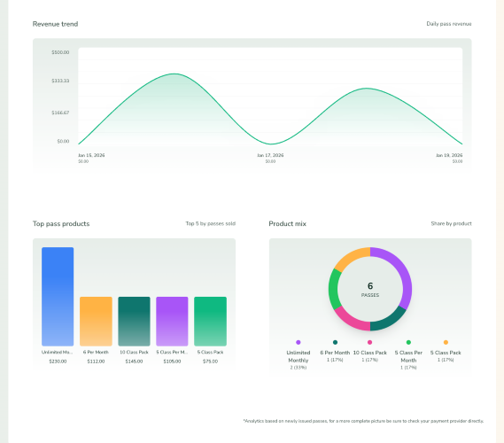The height and width of the screenshot is (443, 504).
Task: Click the '5 Class Pack' bar label
Action: 210,353
